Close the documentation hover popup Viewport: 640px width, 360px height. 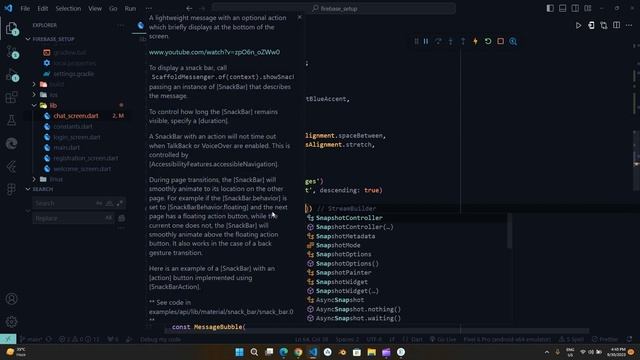click(300, 18)
